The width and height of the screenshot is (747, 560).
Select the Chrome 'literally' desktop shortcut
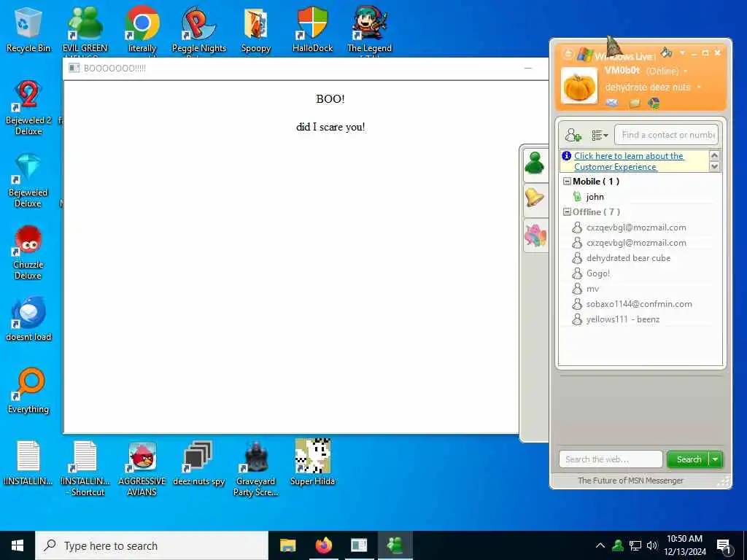[142, 29]
